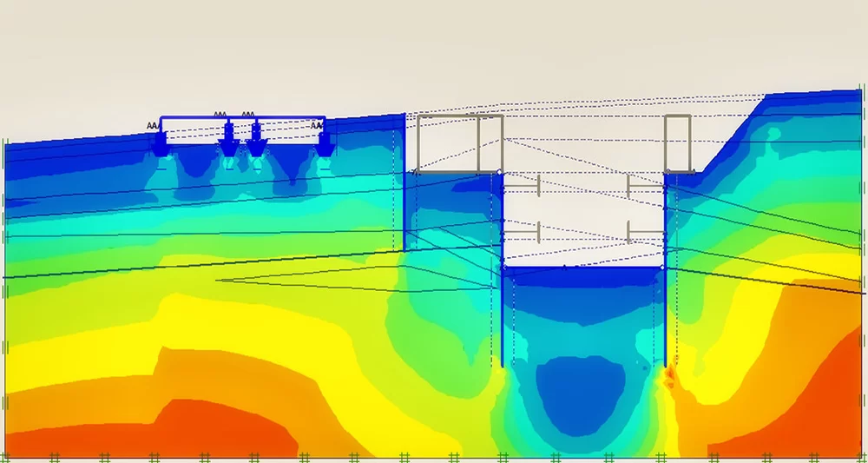The image size is (868, 463).
Task: Pick the red hotspot at the right wall toe
Action: pos(670,375)
